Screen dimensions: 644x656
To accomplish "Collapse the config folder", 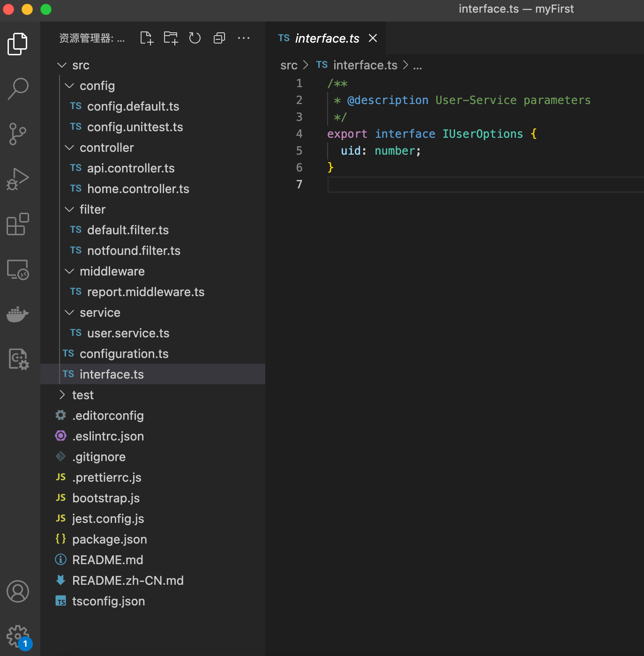I will point(97,86).
